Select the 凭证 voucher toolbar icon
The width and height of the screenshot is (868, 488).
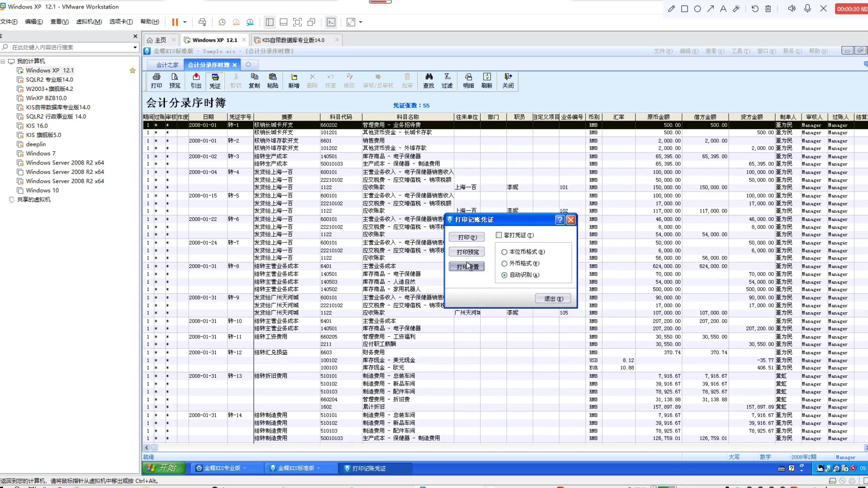(215, 81)
